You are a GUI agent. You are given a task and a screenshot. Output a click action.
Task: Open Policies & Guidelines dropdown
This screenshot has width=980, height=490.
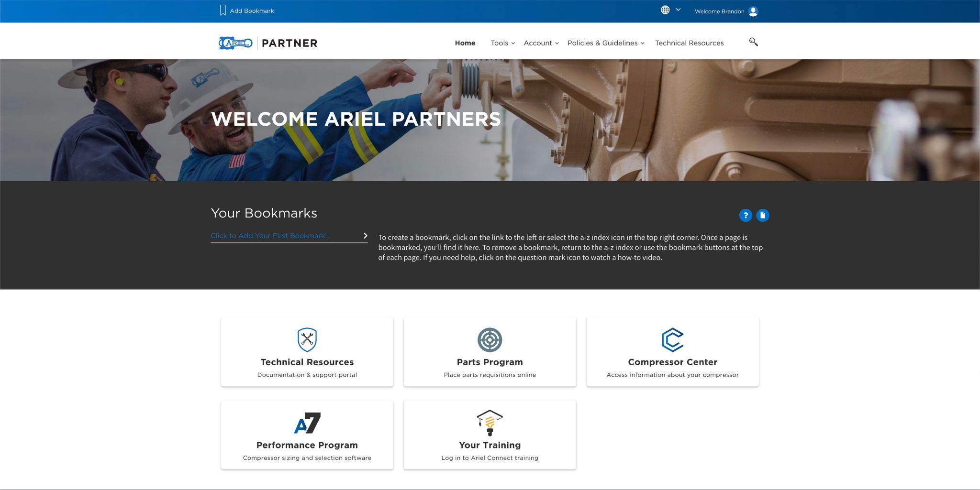click(606, 43)
